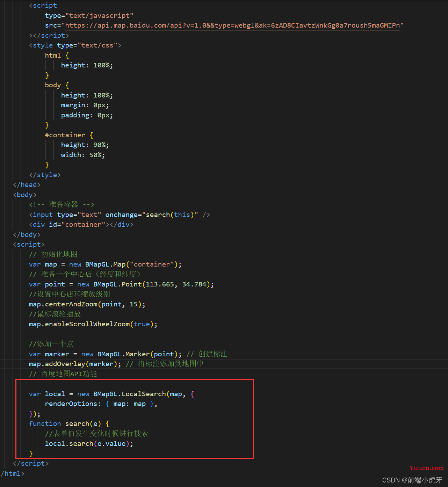Image resolution: width=448 pixels, height=487 pixels.
Task: Click the <style type="text/css"> tag
Action: [75, 45]
